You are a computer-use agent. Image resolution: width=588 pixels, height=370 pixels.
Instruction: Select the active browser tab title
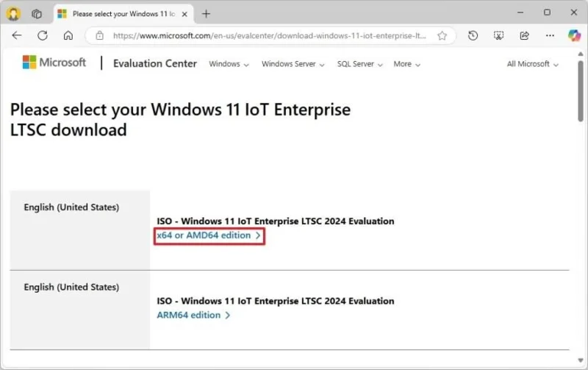pyautogui.click(x=123, y=14)
